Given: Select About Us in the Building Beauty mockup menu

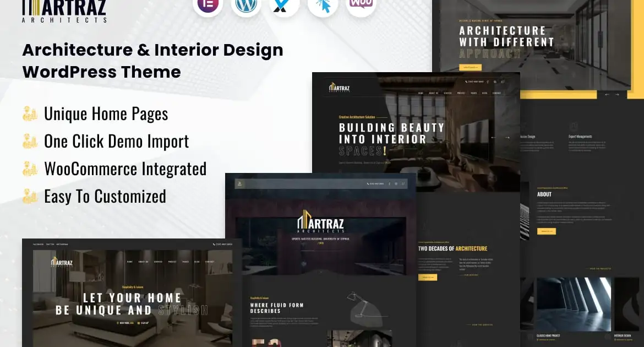Looking at the screenshot, I should pyautogui.click(x=434, y=93).
